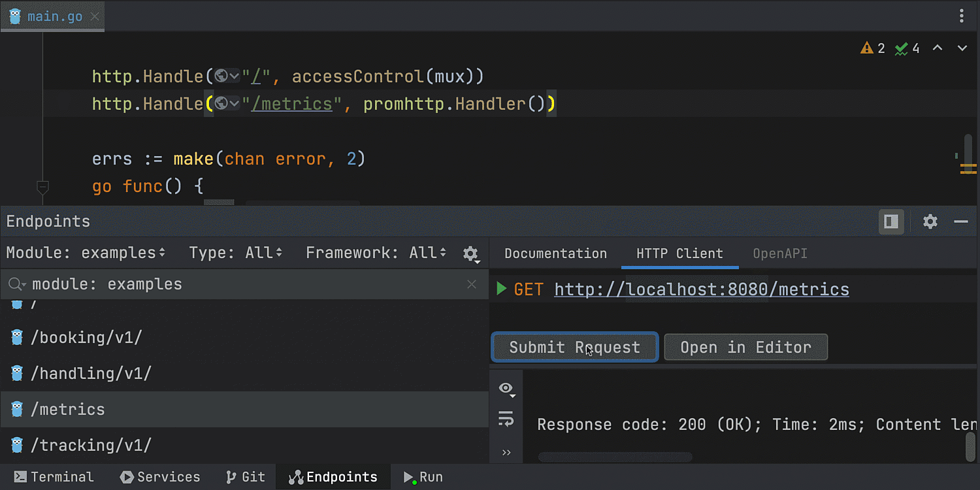
Task: Open the Type: All dropdown
Action: point(235,253)
